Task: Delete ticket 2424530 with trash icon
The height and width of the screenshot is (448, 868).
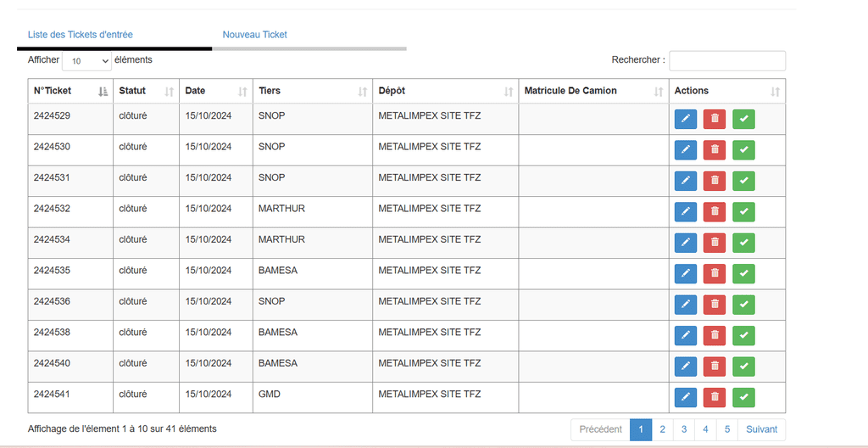Action: [x=715, y=150]
